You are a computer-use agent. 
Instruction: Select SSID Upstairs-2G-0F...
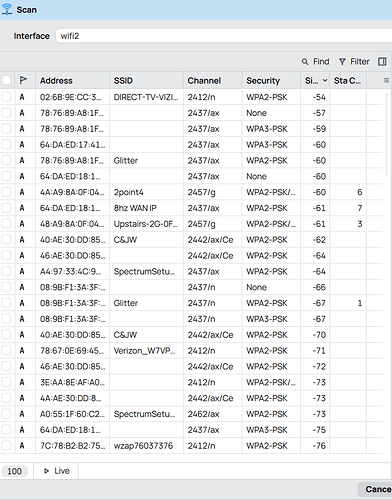[146, 224]
